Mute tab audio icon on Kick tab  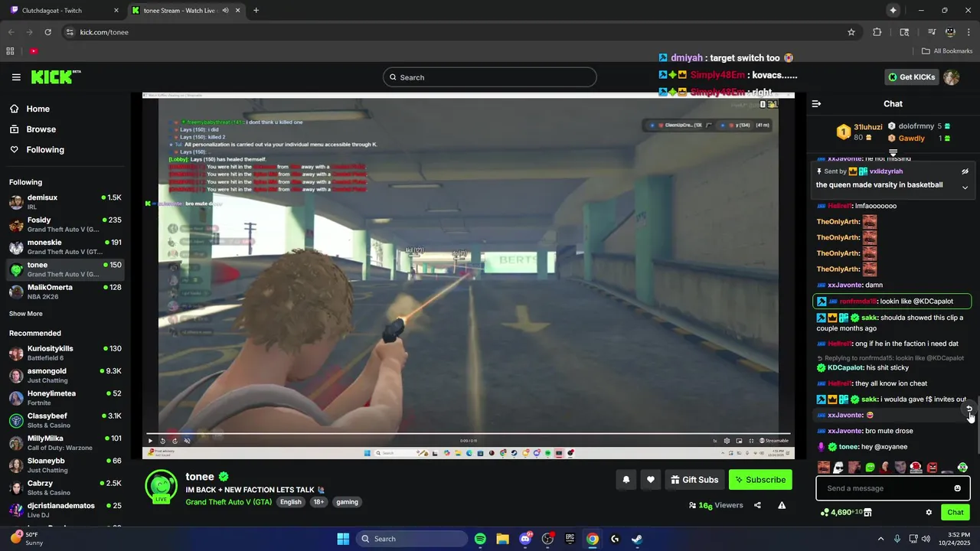225,11
